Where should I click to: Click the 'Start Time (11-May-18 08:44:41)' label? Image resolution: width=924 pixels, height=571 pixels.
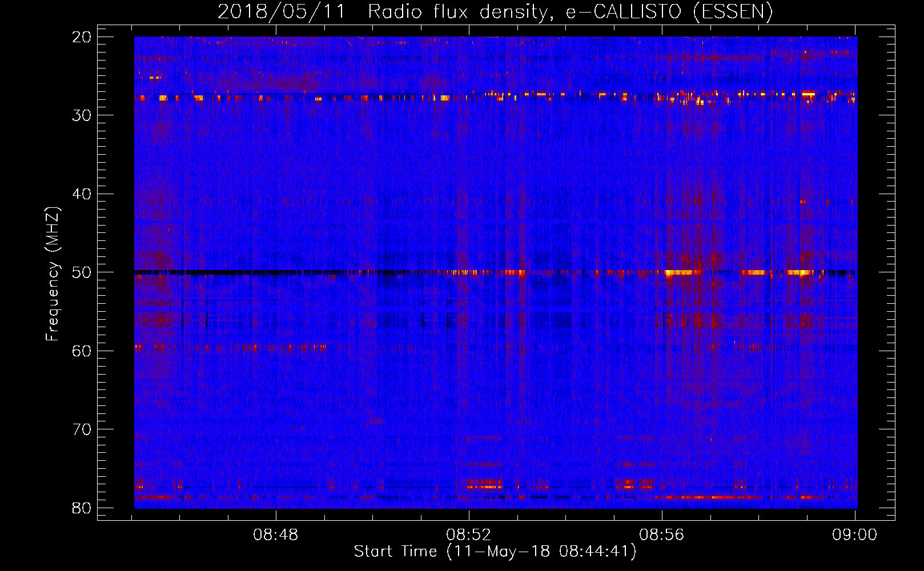[x=495, y=552]
